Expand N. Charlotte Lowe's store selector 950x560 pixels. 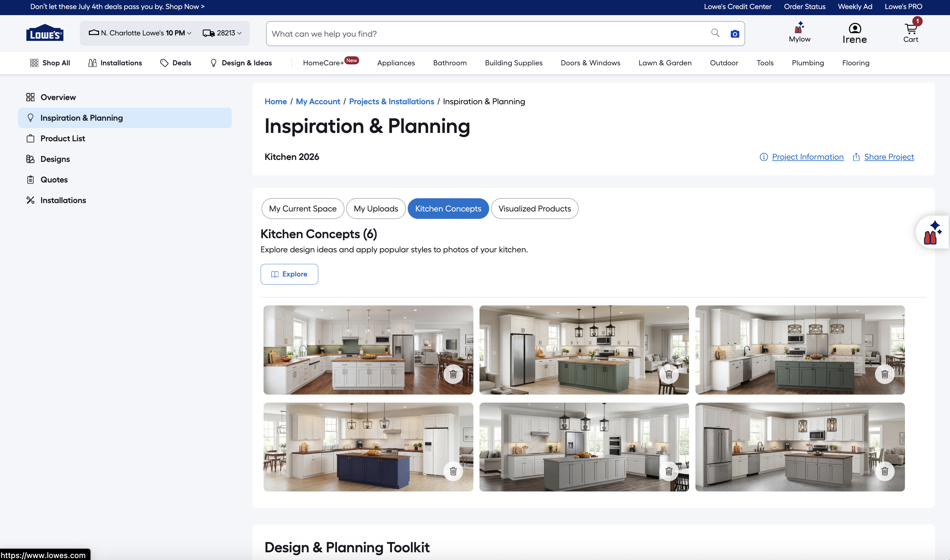pos(140,33)
